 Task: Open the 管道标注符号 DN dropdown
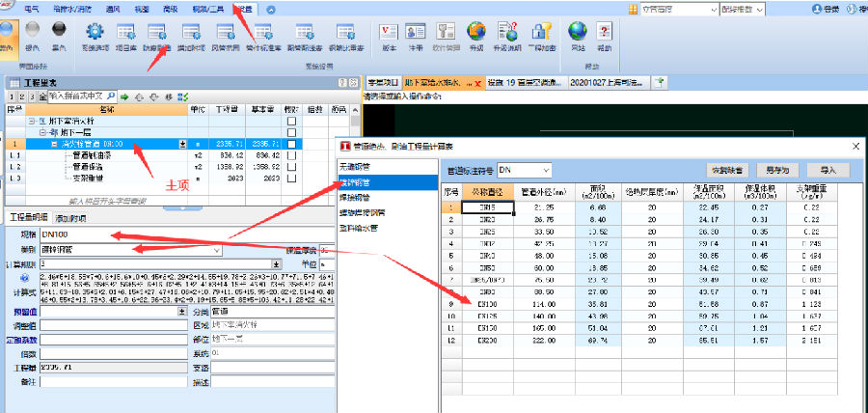point(547,170)
